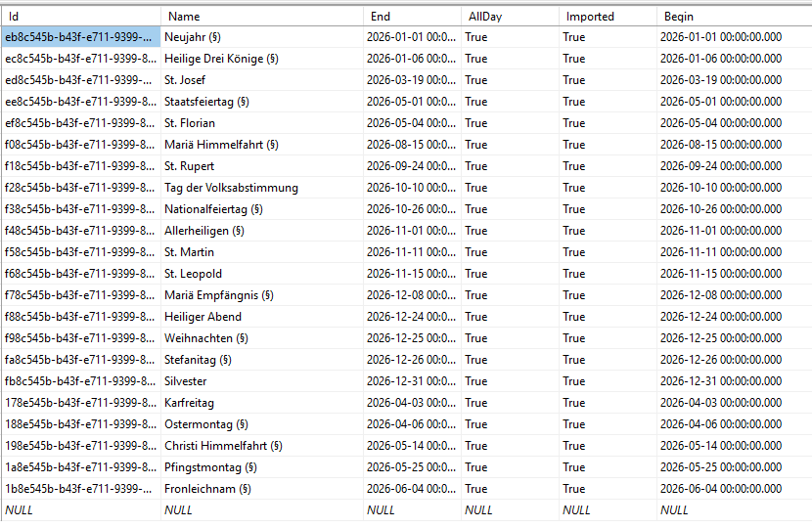The width and height of the screenshot is (812, 528).
Task: Select the Tag der Volksabstimmung cell
Action: pyautogui.click(x=231, y=188)
